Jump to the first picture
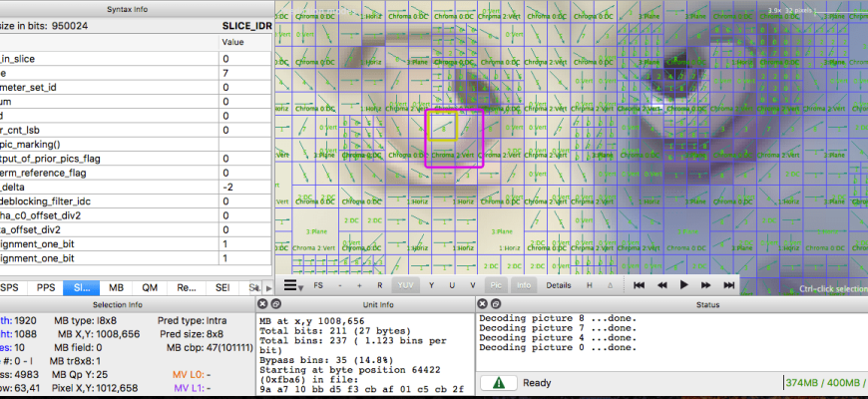The width and height of the screenshot is (868, 399). click(x=639, y=285)
